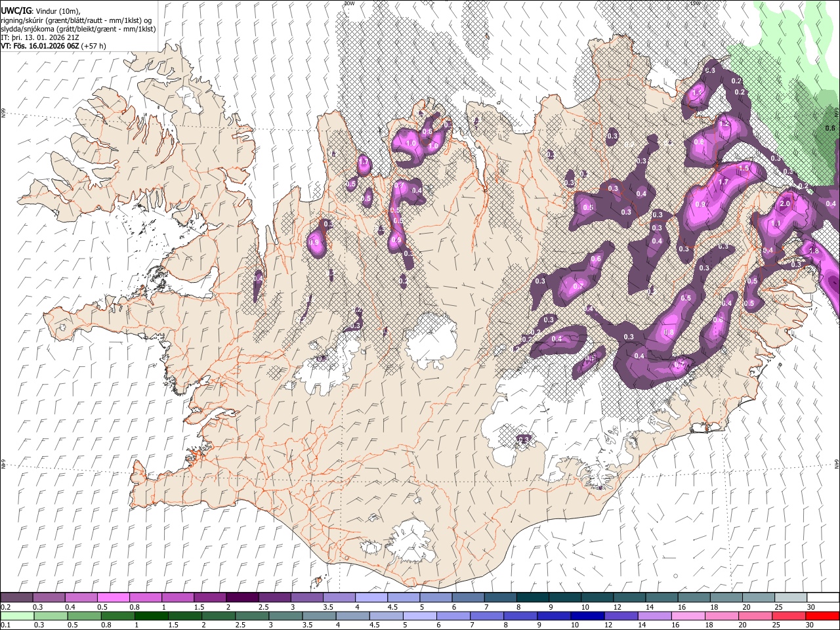Click the "VT: Fös. 16.01.2026 06Z" valid time
This screenshot has height=630, width=840.
[41, 46]
